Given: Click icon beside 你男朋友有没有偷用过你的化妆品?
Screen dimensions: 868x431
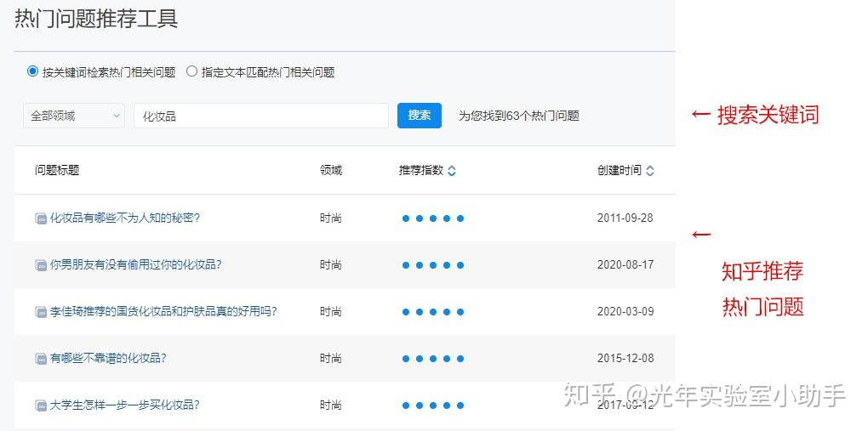Looking at the screenshot, I should pos(41,265).
